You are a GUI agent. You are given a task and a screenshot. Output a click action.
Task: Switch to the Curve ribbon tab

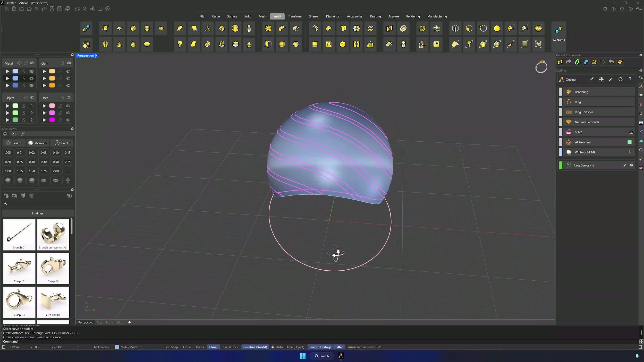pos(216,16)
